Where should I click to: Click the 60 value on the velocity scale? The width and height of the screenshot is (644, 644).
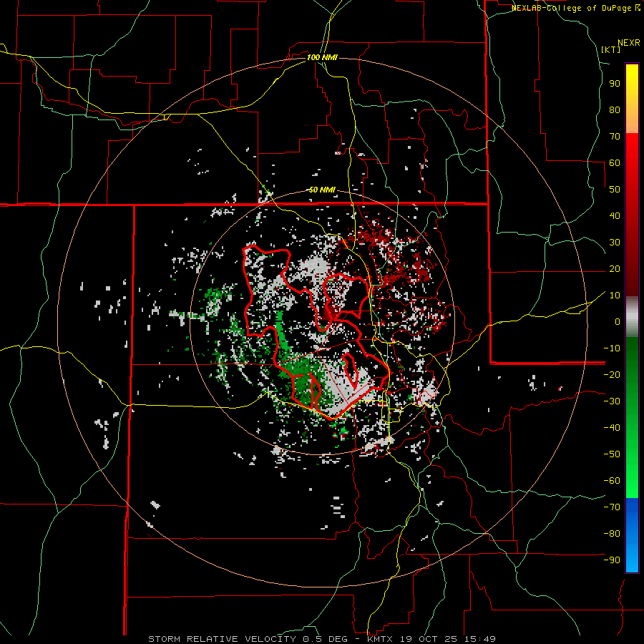point(615,162)
